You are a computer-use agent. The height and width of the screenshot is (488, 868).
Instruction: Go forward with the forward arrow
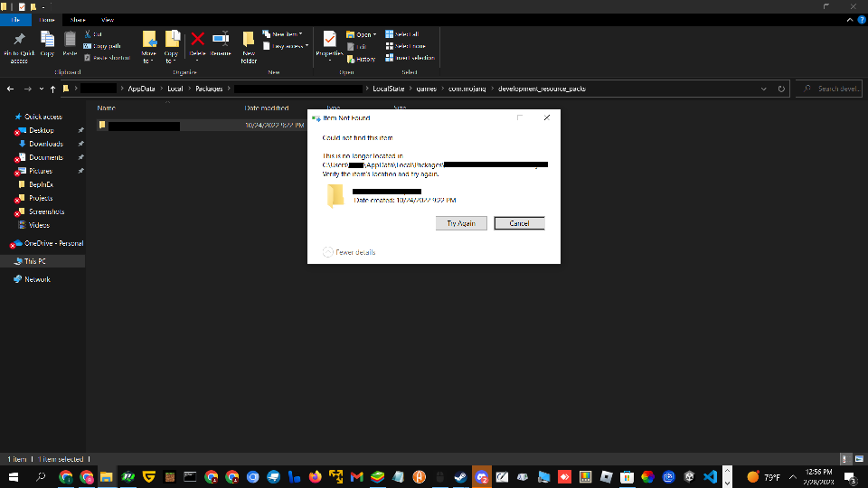tap(28, 89)
